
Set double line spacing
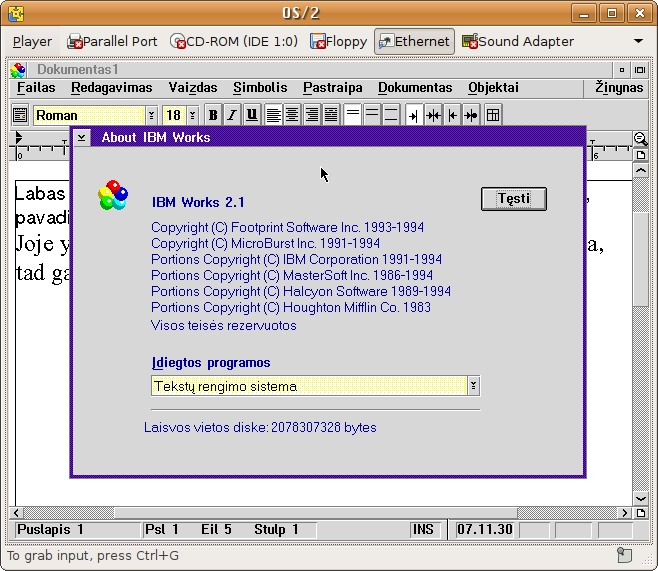click(x=391, y=115)
